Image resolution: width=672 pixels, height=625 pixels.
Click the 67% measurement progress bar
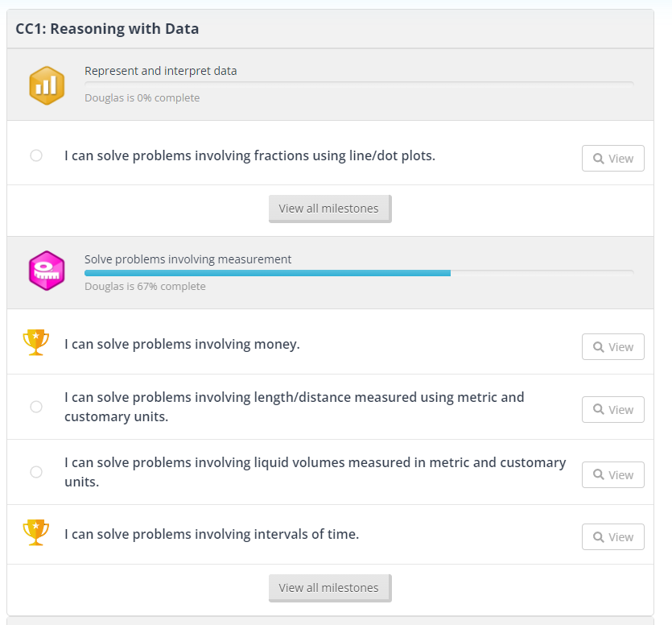tap(358, 274)
